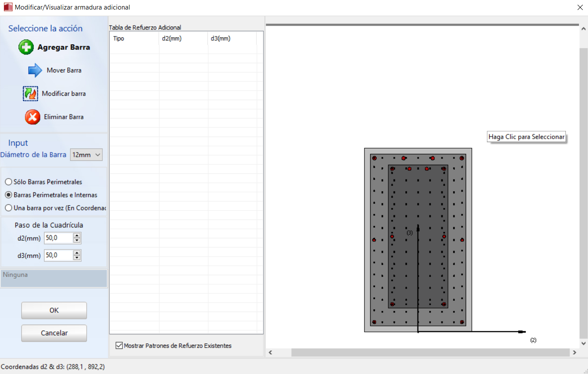Click the Tipo column header
This screenshot has width=588, height=374.
coord(134,39)
